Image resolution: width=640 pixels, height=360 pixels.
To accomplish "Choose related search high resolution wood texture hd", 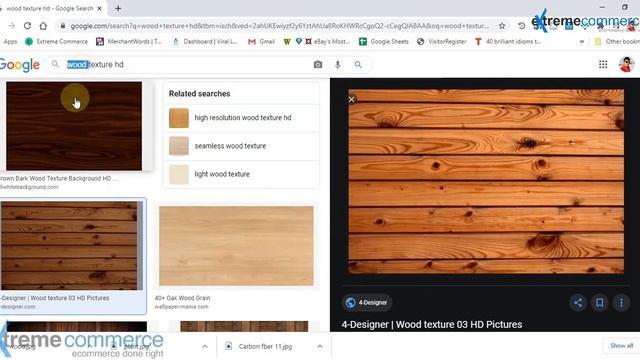I will coord(241,118).
